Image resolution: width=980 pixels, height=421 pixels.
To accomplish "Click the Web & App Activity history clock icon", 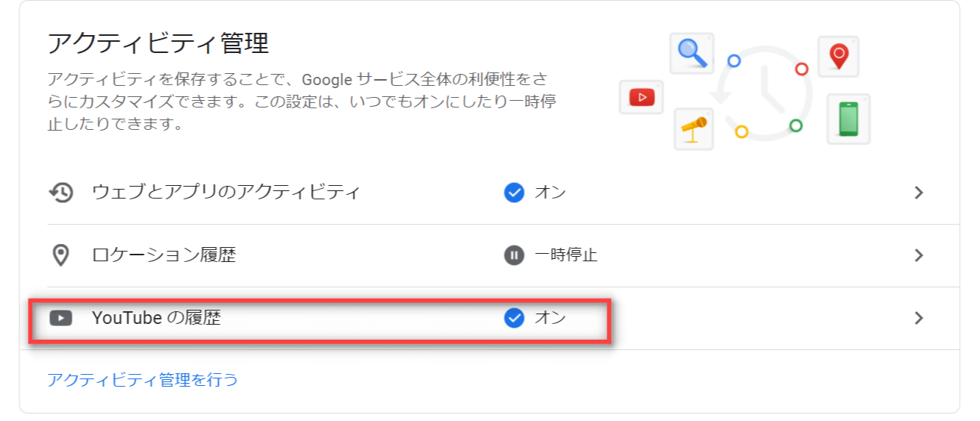I will pyautogui.click(x=61, y=193).
